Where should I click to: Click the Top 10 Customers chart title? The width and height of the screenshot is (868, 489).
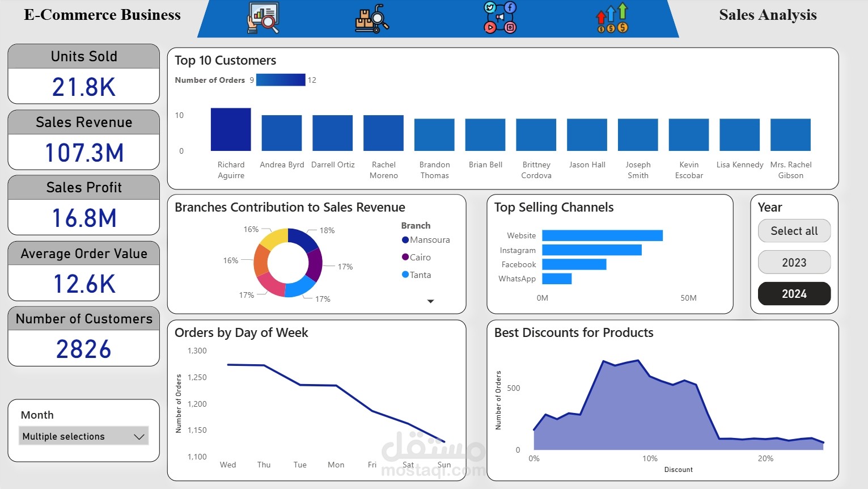[225, 61]
